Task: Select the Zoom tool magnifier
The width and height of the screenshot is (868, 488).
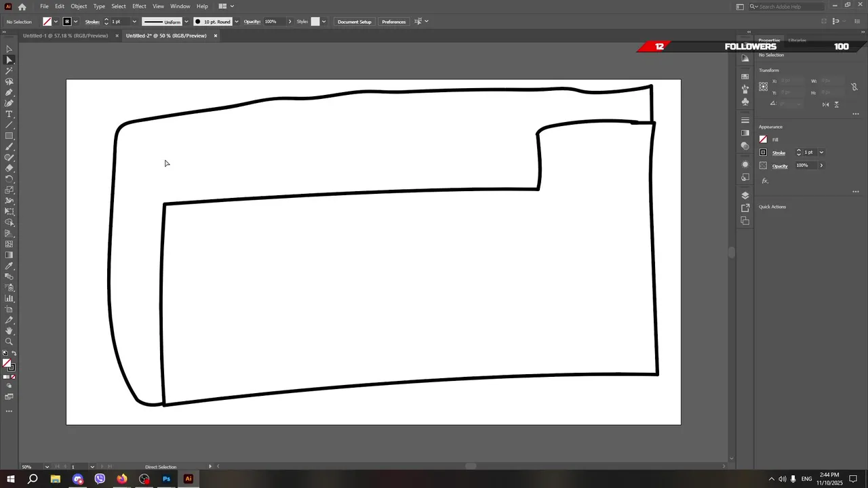Action: (x=9, y=342)
